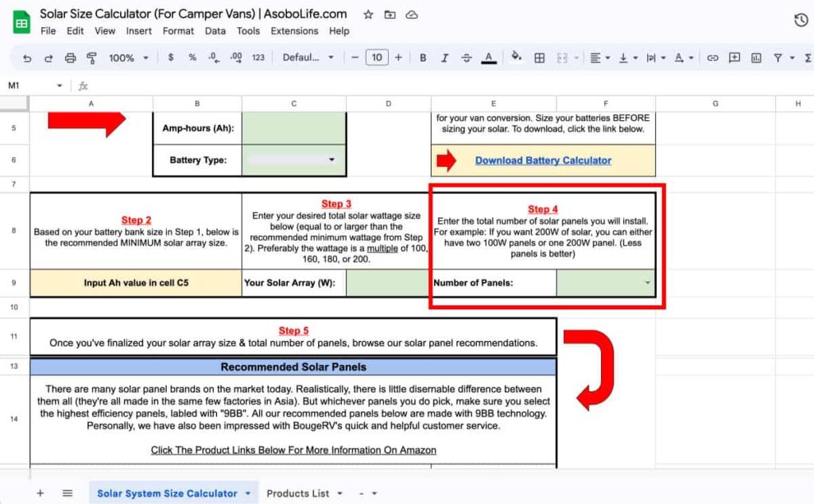Open the text rotation options
The width and height of the screenshot is (814, 504).
tap(683, 58)
